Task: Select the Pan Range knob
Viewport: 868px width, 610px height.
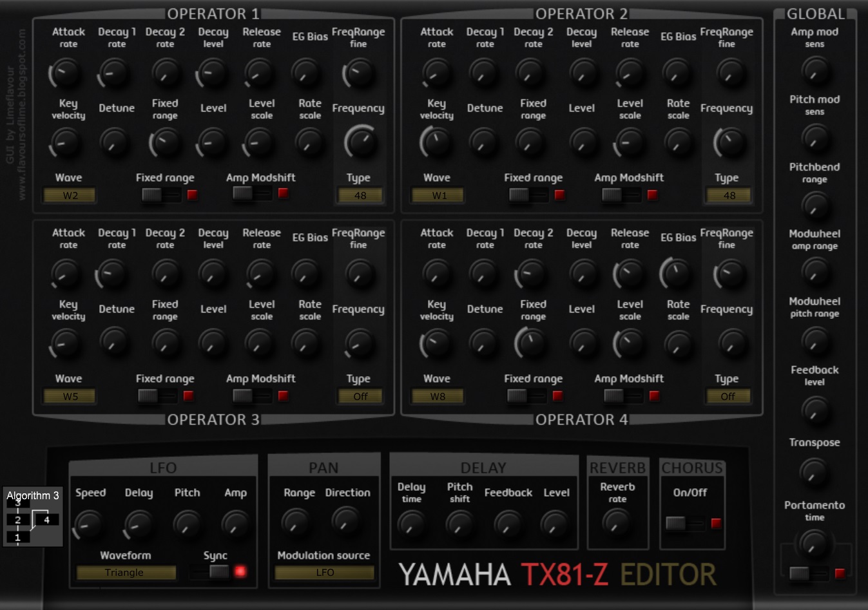Action: tap(296, 522)
